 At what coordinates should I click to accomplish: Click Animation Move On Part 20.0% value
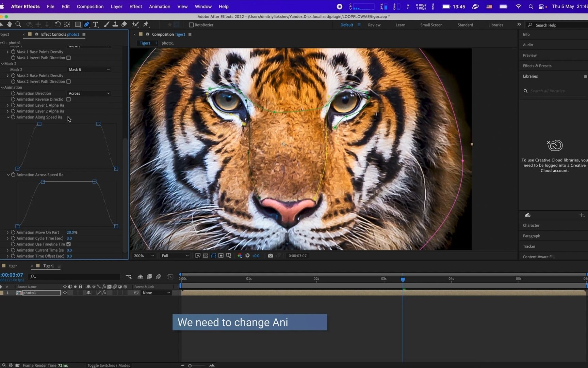click(x=72, y=232)
